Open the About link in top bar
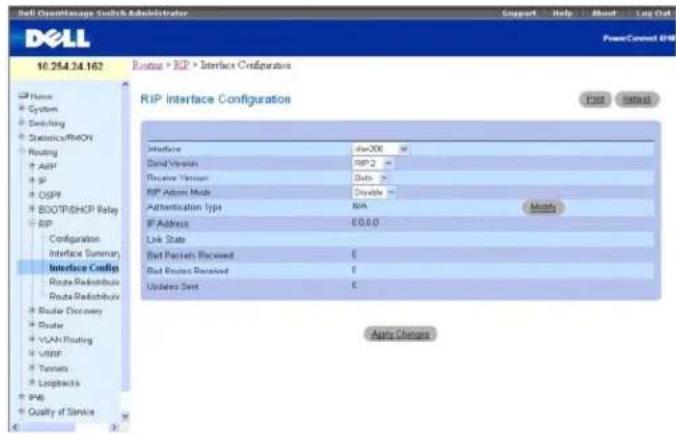 click(x=603, y=13)
